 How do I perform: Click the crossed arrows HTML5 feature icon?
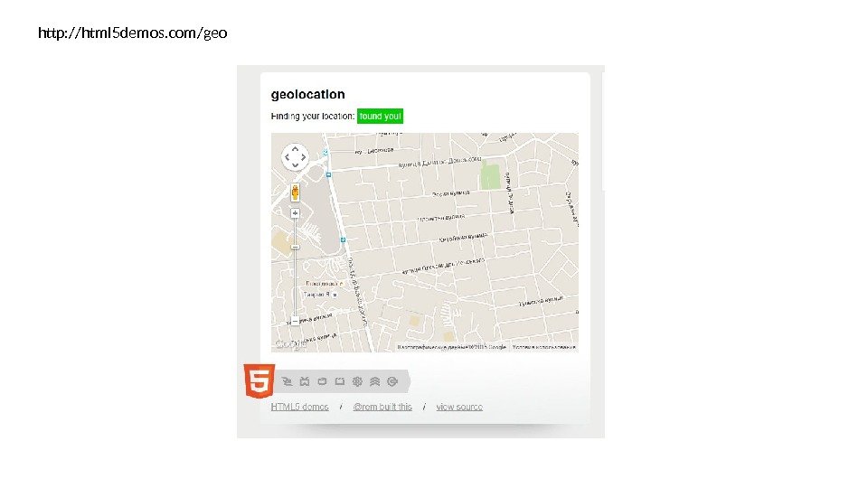[x=304, y=381]
